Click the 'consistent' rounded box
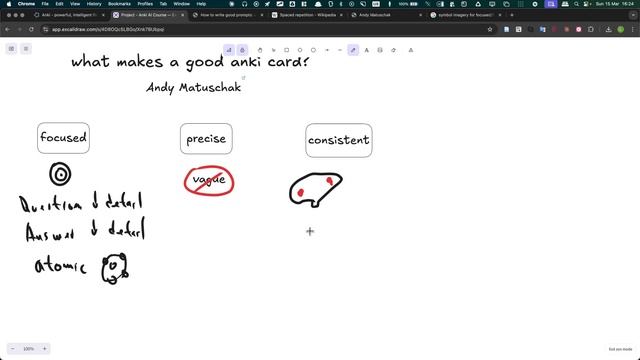Image resolution: width=640 pixels, height=360 pixels. coord(339,140)
